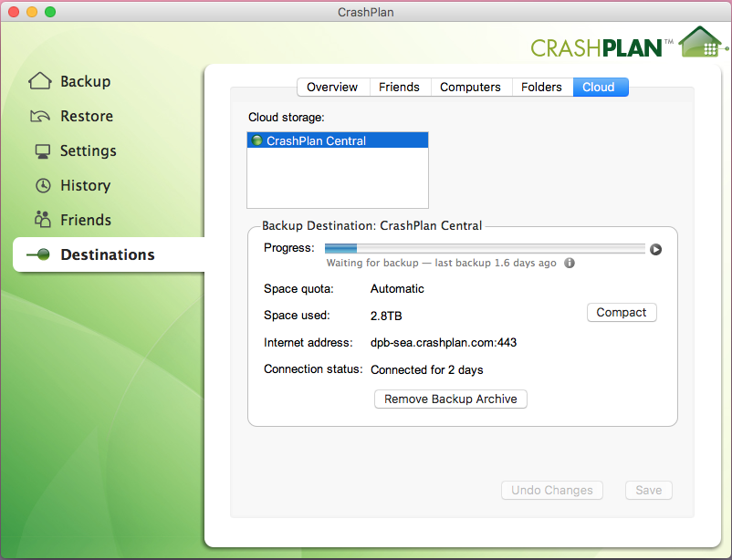Image resolution: width=732 pixels, height=560 pixels.
Task: Click the Undo Changes button
Action: click(x=551, y=490)
